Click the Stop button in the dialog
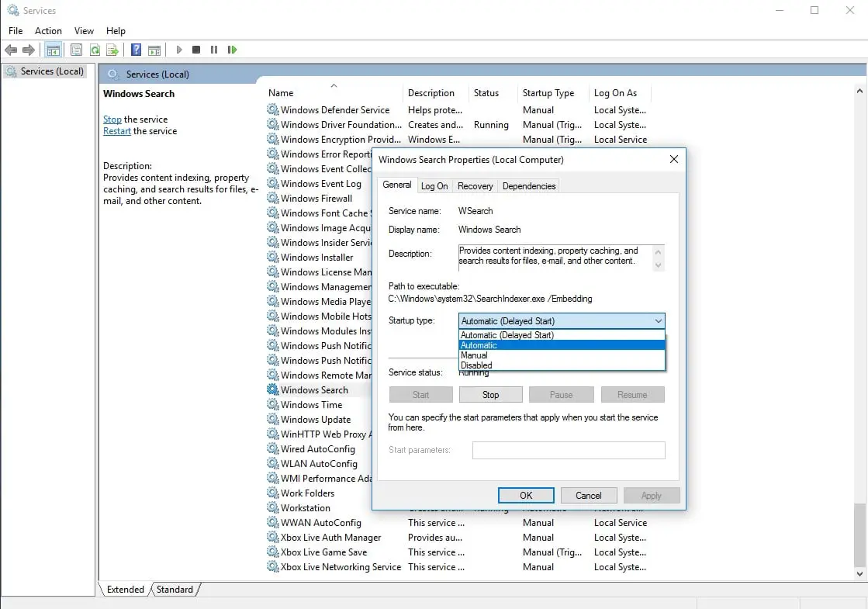868x609 pixels. (x=490, y=395)
